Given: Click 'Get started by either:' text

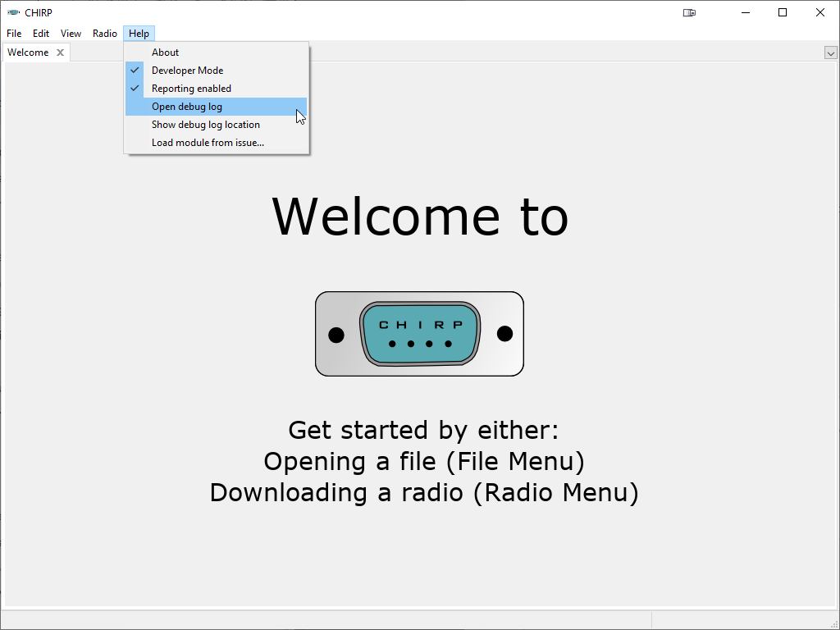Looking at the screenshot, I should point(424,430).
